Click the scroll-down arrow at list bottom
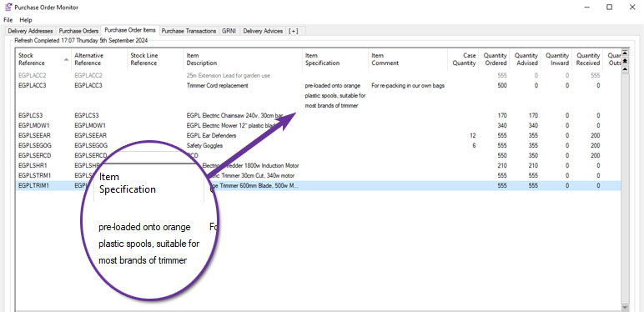Viewport: 644px width, 312px height. [625, 308]
